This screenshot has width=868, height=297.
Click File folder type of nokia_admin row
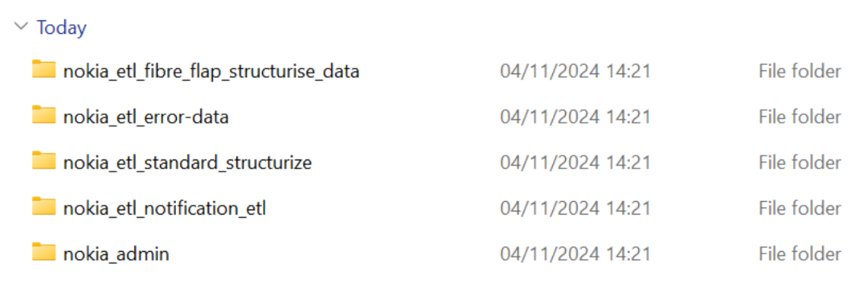(x=800, y=254)
